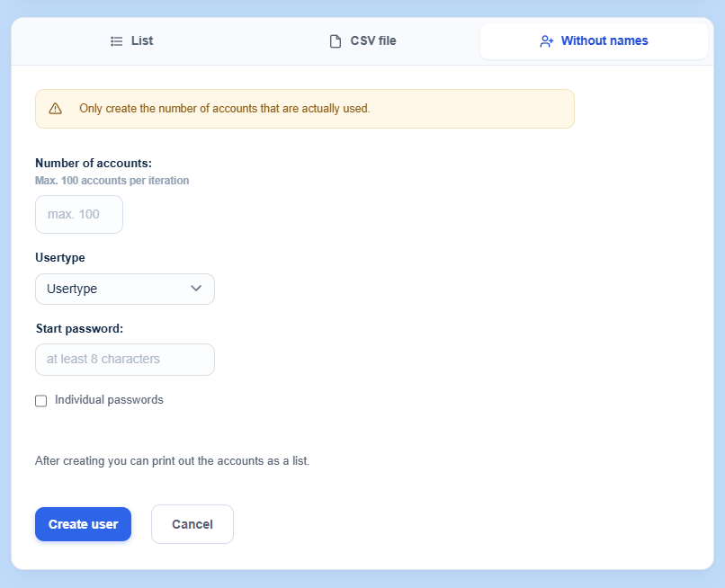
Task: Click the Individual passwords label text
Action: [x=109, y=400]
